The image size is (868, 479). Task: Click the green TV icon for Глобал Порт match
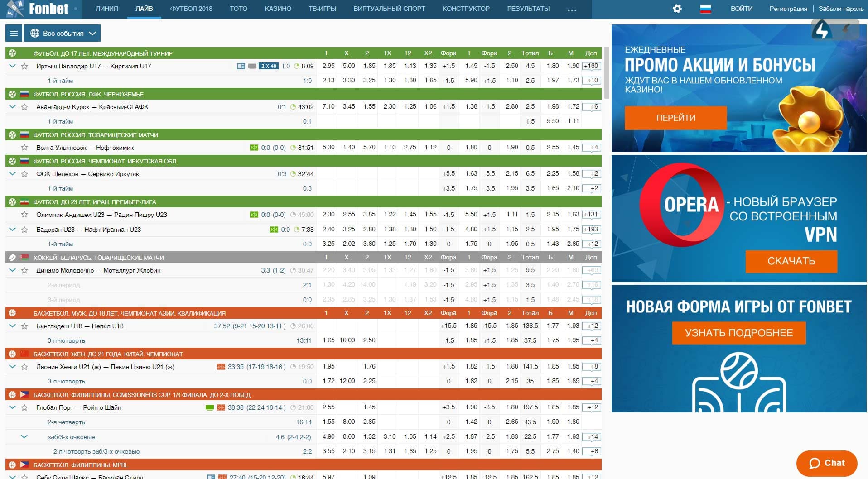point(210,407)
